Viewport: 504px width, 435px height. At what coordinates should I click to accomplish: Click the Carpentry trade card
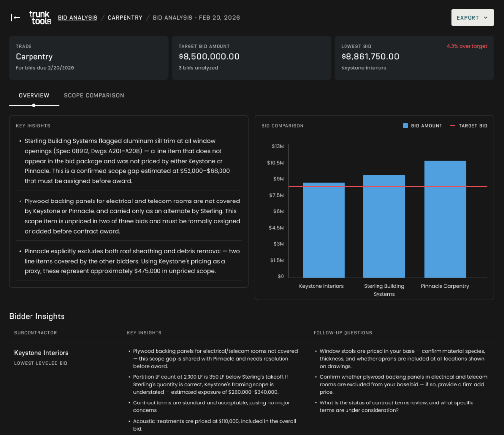click(89, 58)
